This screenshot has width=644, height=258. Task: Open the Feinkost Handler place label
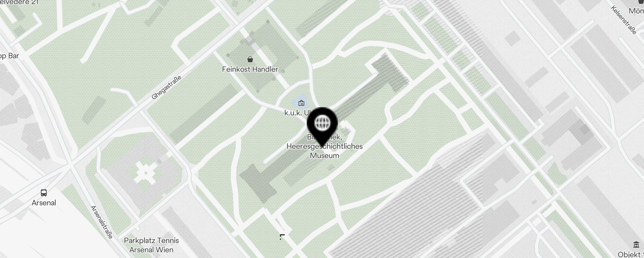tap(250, 69)
